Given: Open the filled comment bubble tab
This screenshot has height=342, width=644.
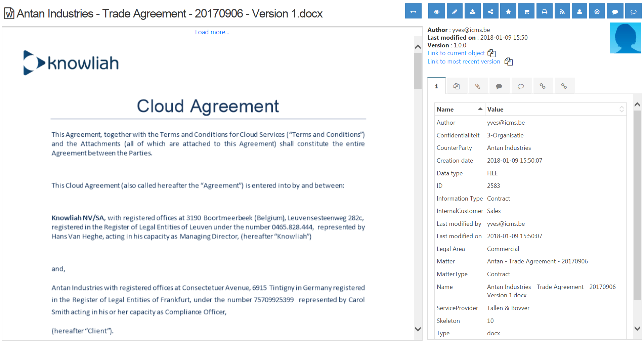Looking at the screenshot, I should [x=499, y=86].
